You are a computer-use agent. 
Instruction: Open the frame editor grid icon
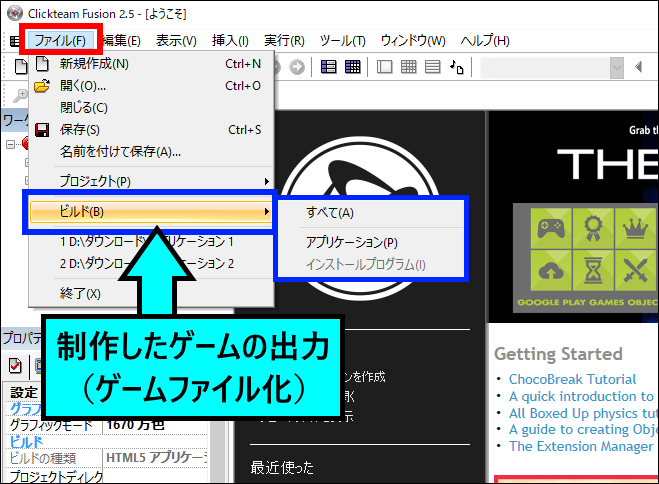click(353, 67)
